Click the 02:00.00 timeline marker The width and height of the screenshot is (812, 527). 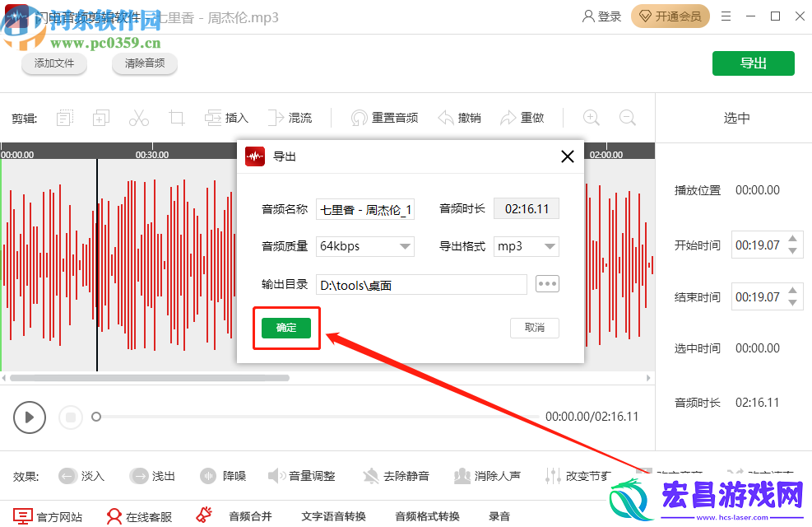606,155
